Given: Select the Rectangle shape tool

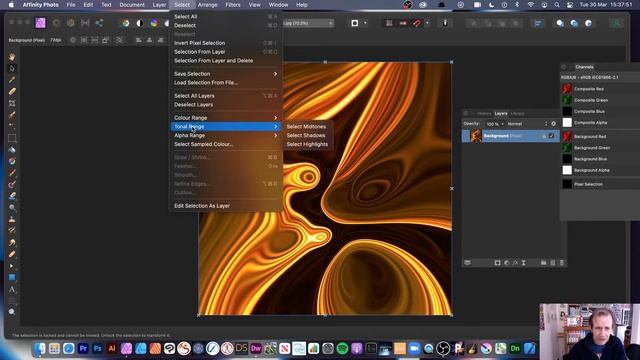Looking at the screenshot, I should click(x=12, y=278).
